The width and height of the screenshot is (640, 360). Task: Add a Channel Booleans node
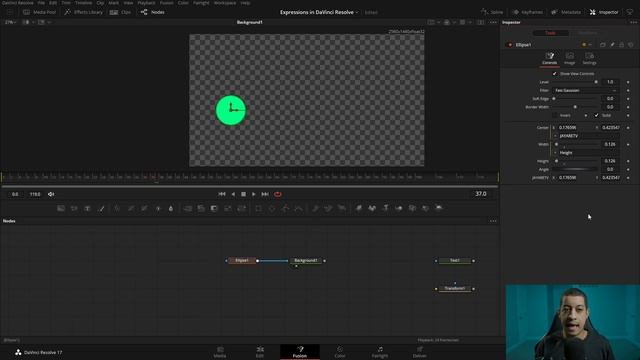point(201,209)
